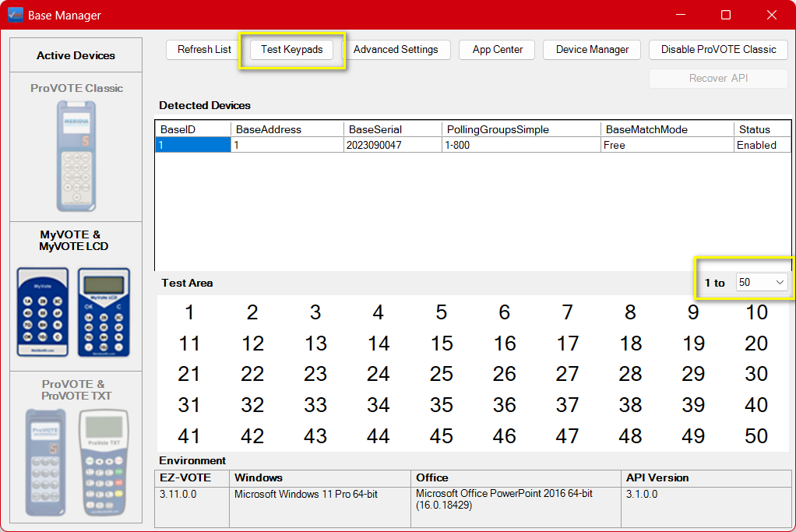Click Disable ProVOTE Classic button
This screenshot has height=532, width=796.
(718, 50)
